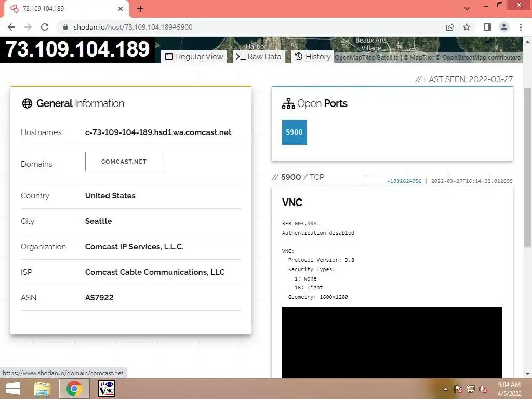Click the muted volume tray icon
Screen dimensions: 532x399
pyautogui.click(x=483, y=389)
